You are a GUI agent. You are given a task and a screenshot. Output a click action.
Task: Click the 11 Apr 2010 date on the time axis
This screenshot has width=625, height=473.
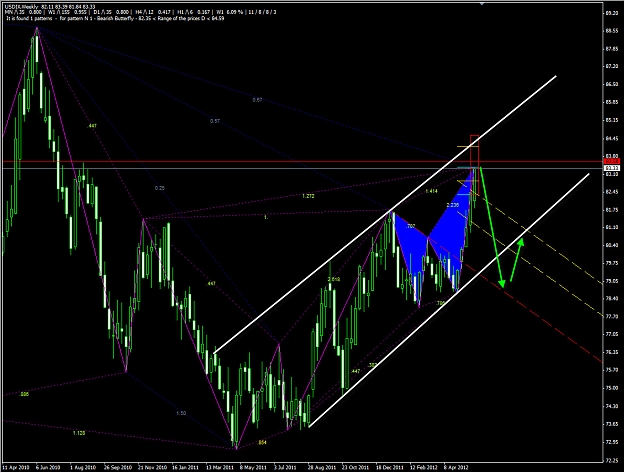(15, 467)
